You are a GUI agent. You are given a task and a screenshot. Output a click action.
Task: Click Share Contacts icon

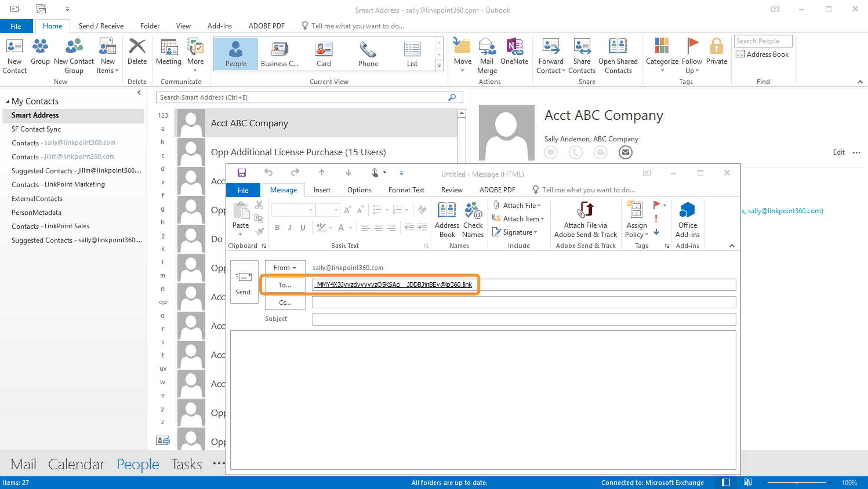(x=581, y=56)
